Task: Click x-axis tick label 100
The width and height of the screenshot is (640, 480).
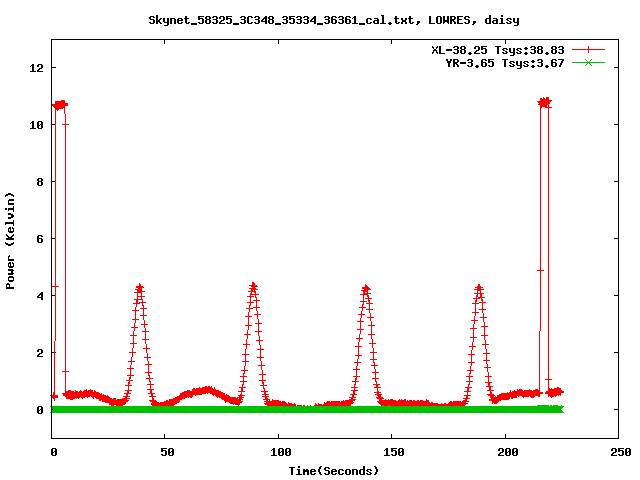Action: click(280, 452)
